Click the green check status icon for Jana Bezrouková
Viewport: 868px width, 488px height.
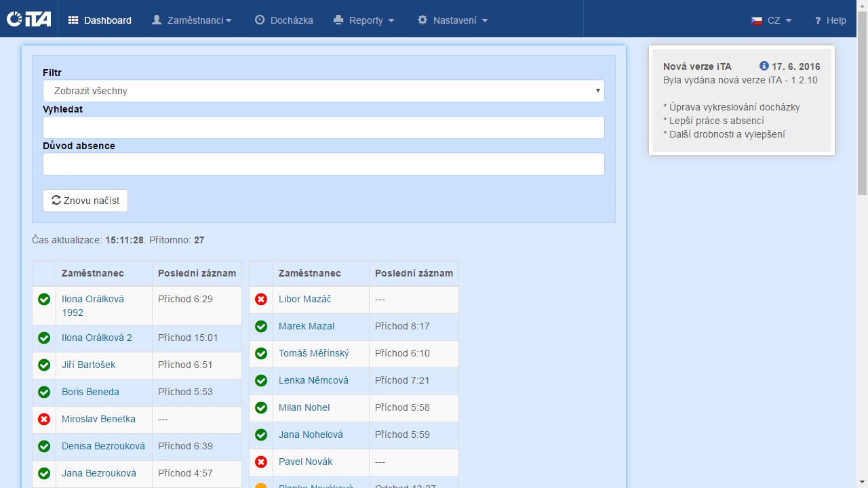pyautogui.click(x=44, y=473)
